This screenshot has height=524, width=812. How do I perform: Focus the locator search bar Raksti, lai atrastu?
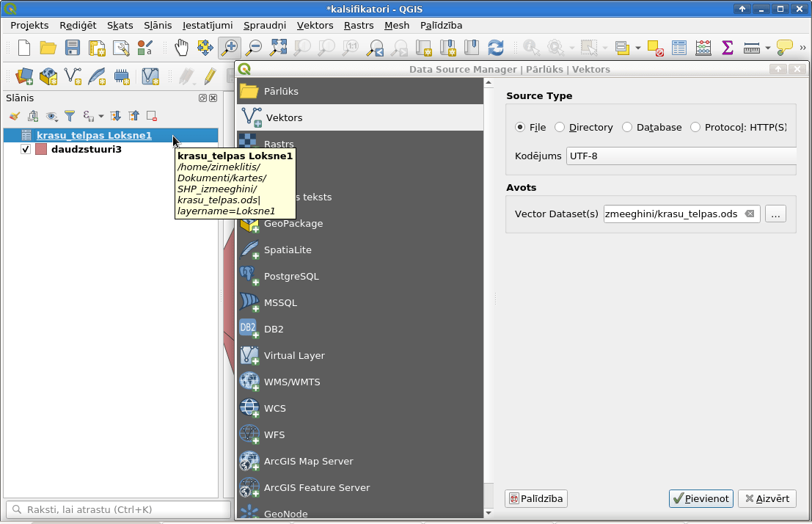point(118,509)
